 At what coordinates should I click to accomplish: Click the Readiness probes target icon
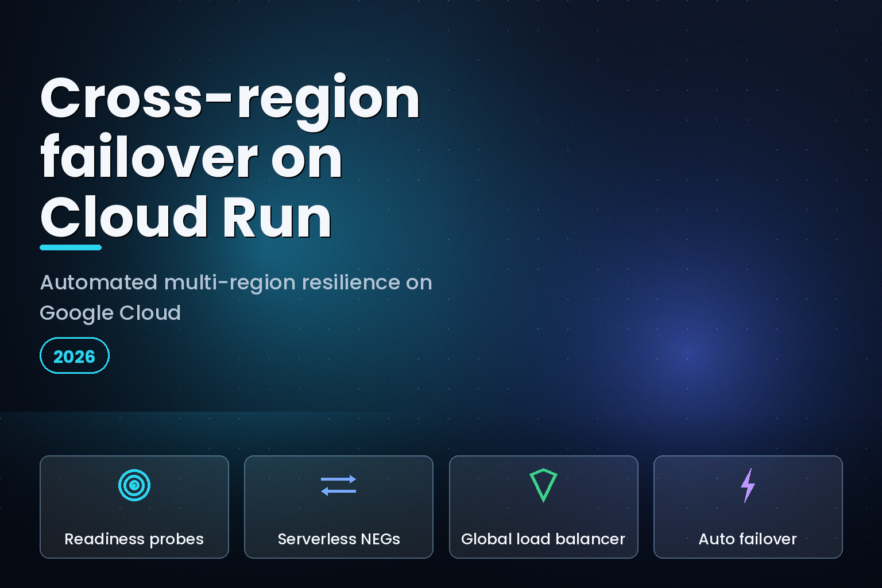(134, 485)
